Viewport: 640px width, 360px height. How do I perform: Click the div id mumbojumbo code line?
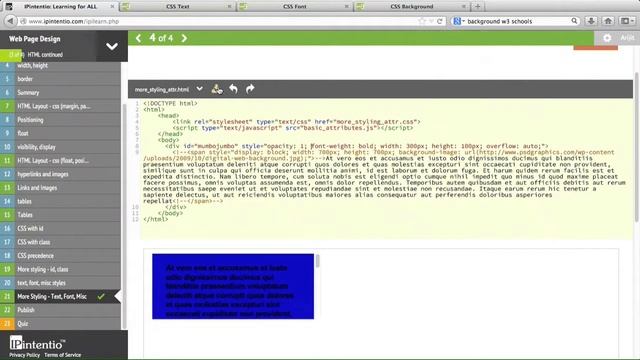pyautogui.click(x=356, y=146)
